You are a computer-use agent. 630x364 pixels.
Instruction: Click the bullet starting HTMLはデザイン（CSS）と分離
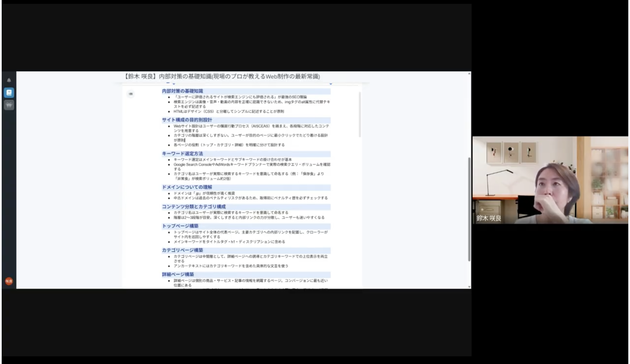tap(228, 111)
